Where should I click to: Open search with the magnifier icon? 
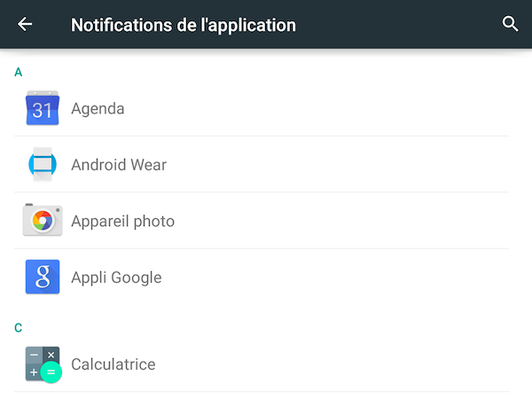tap(510, 24)
